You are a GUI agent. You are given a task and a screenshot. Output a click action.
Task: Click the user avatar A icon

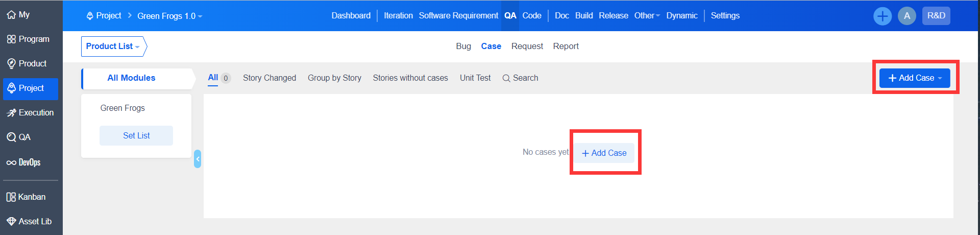(x=906, y=16)
